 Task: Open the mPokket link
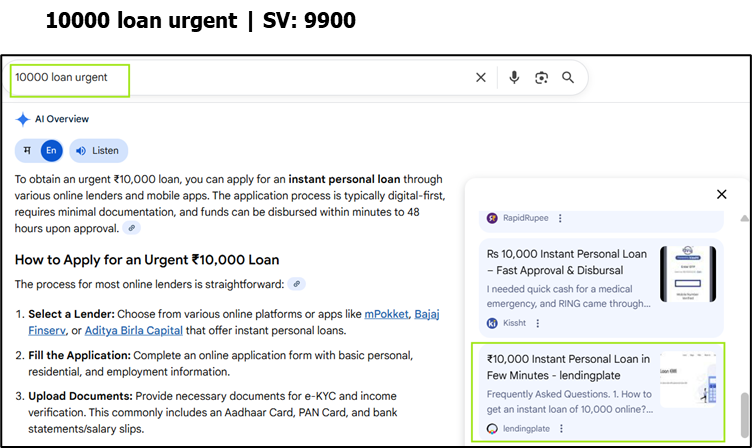point(386,314)
